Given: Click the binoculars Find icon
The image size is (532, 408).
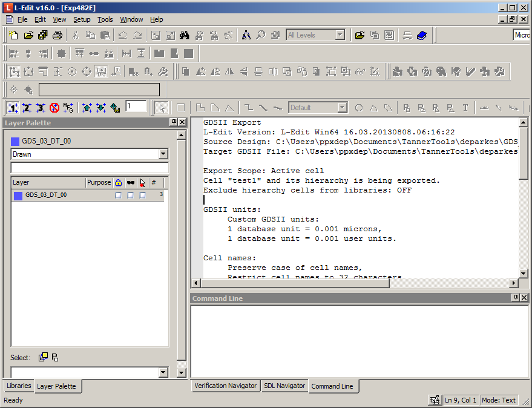Looking at the screenshot, I should coord(185,35).
